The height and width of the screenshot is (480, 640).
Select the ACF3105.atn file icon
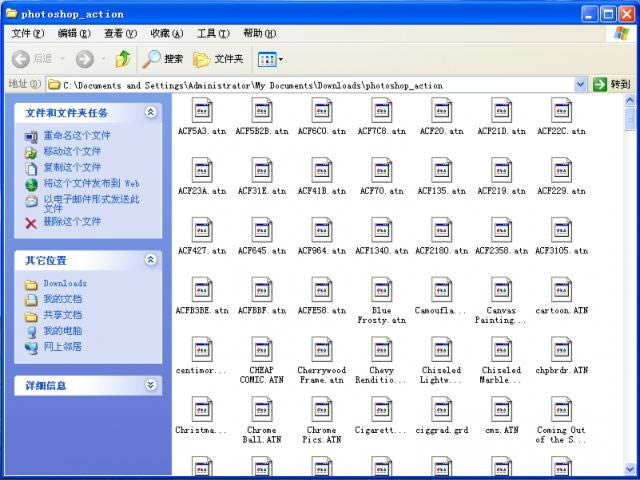click(562, 230)
